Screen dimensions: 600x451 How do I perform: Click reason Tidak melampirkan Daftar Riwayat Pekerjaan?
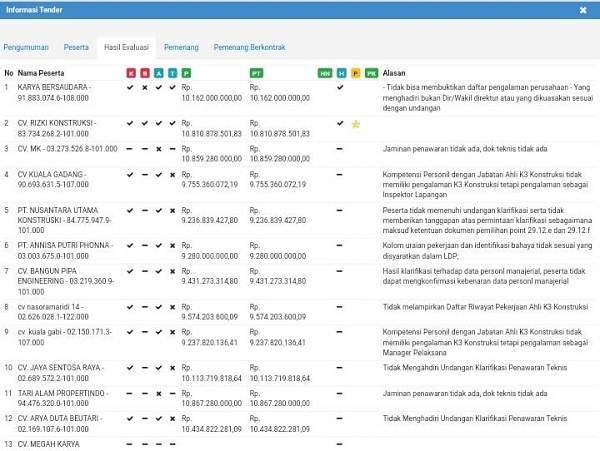pos(485,307)
